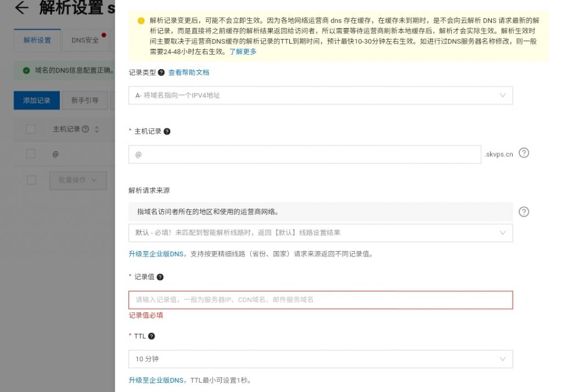This screenshot has width=562, height=392.
Task: Click inside the 记录值 input field
Action: click(320, 300)
